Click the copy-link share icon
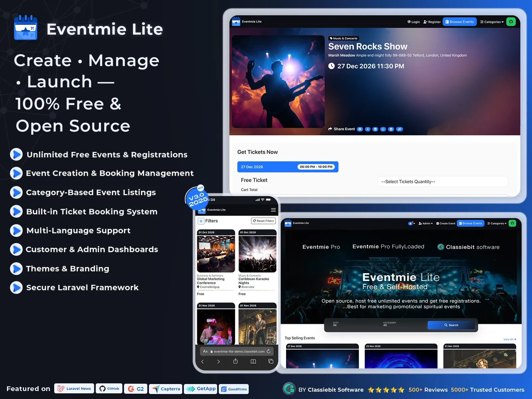This screenshot has width=532, height=399. 399,129
